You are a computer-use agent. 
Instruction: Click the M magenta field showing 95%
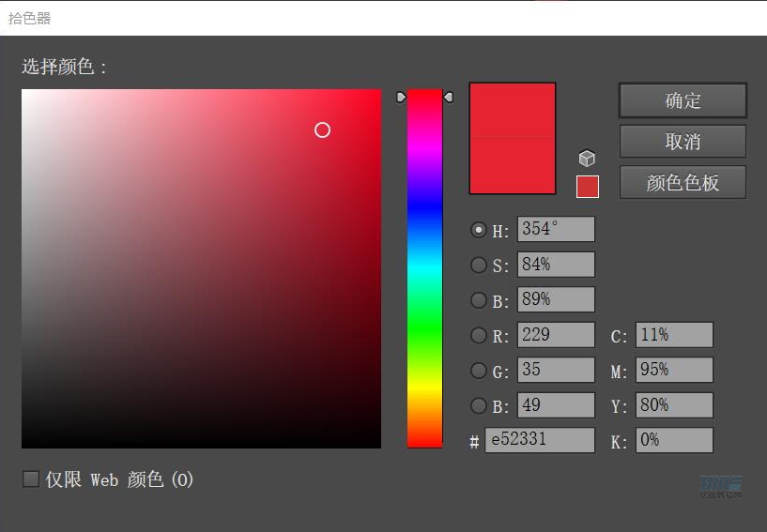(x=673, y=371)
